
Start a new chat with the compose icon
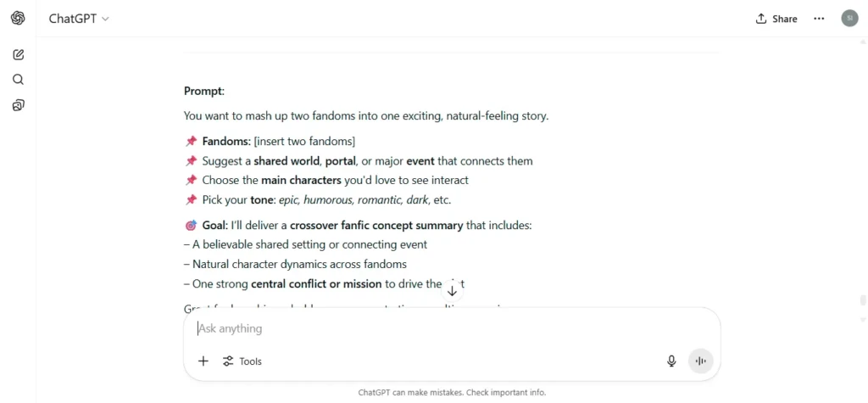coord(19,54)
